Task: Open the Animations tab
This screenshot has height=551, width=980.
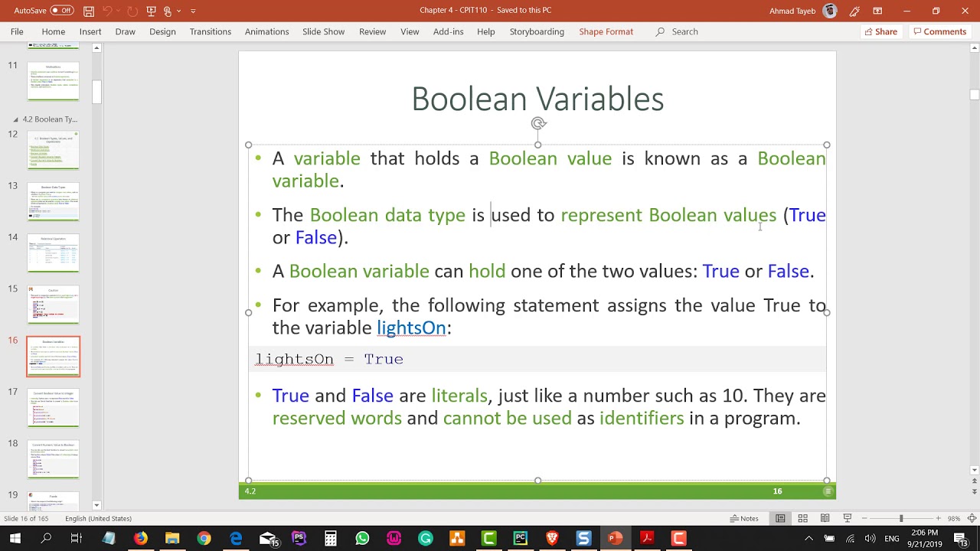Action: [x=267, y=31]
